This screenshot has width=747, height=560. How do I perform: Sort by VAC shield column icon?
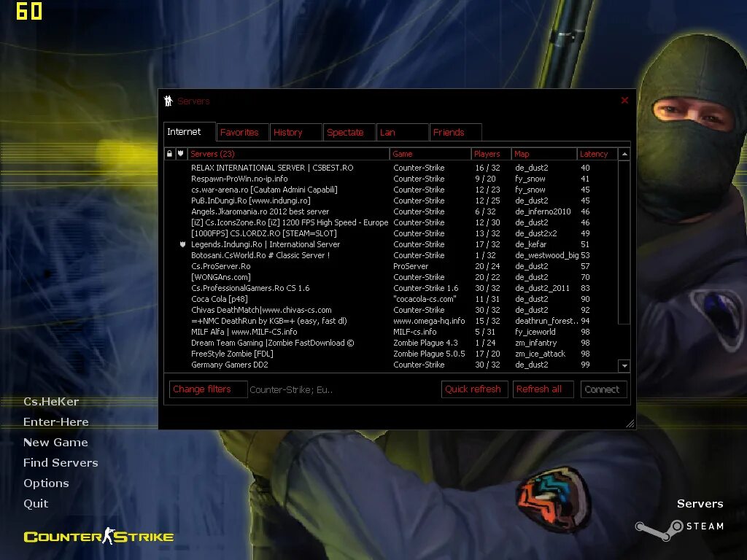tap(181, 153)
